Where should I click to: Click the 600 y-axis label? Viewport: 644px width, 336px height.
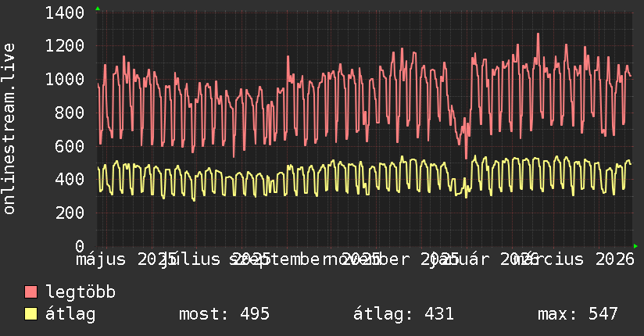point(70,146)
